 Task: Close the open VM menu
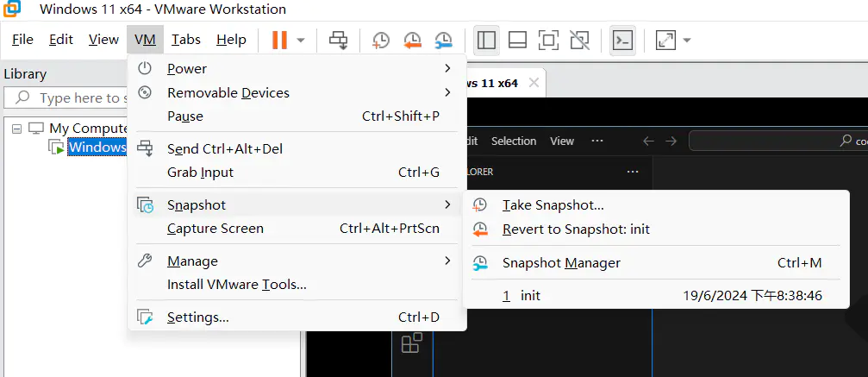point(145,40)
